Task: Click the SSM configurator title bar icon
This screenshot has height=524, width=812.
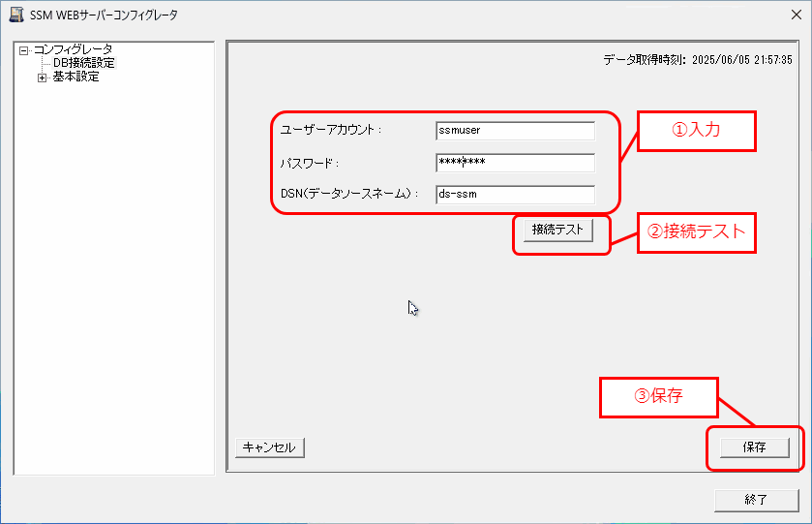Action: coord(16,15)
